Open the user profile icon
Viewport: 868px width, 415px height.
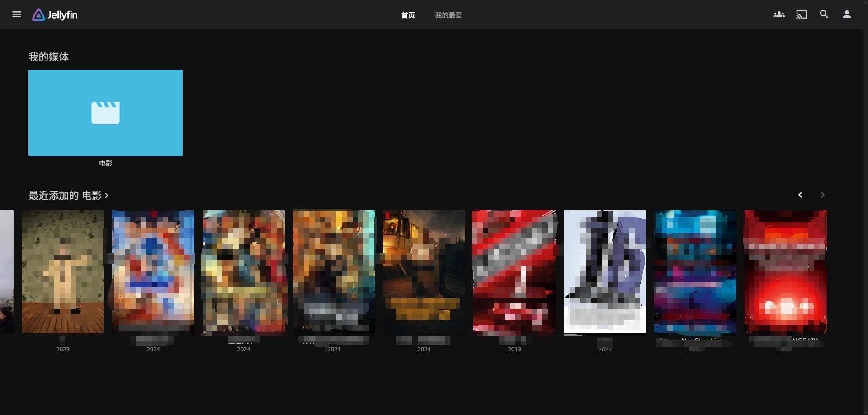click(x=846, y=14)
